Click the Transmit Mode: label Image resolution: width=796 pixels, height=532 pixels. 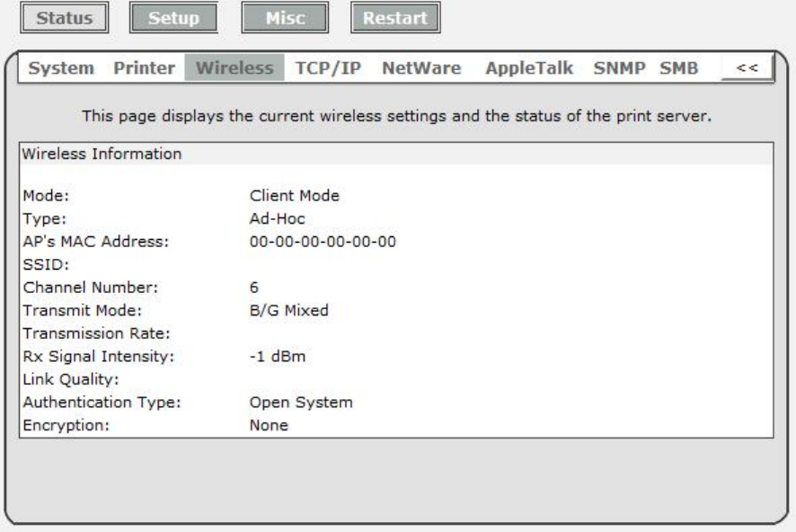tap(83, 310)
